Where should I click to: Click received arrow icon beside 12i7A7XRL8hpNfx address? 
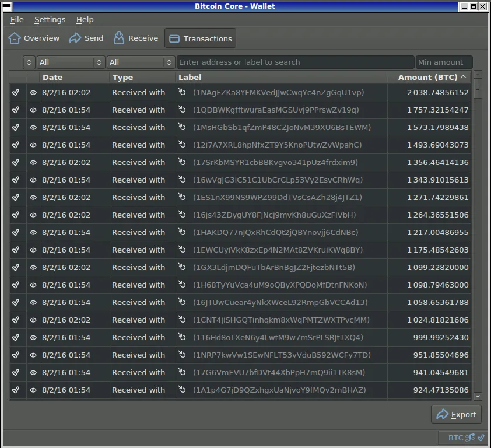pos(182,145)
